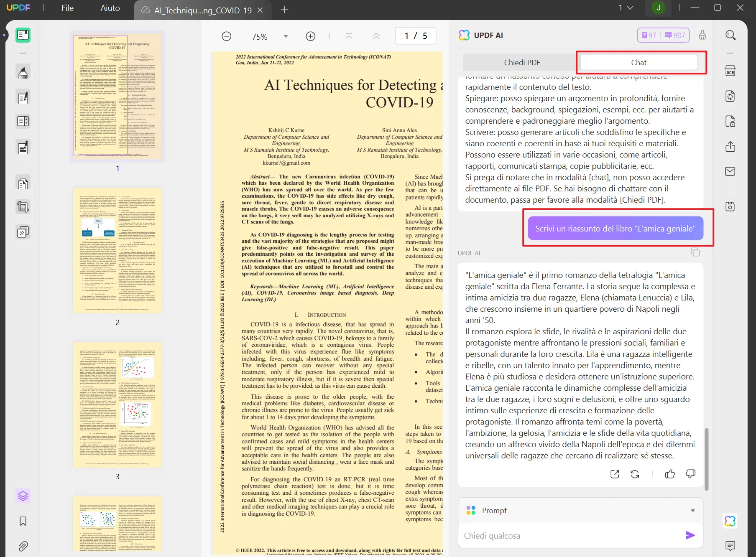Click the Save as other disk icon
This screenshot has height=557, width=756.
(x=730, y=206)
